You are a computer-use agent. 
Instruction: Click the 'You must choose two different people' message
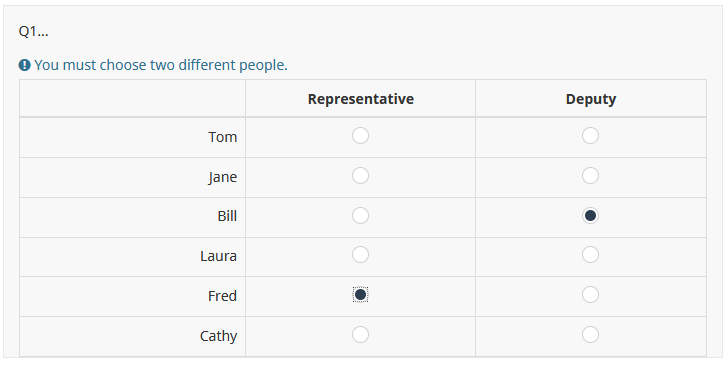161,65
